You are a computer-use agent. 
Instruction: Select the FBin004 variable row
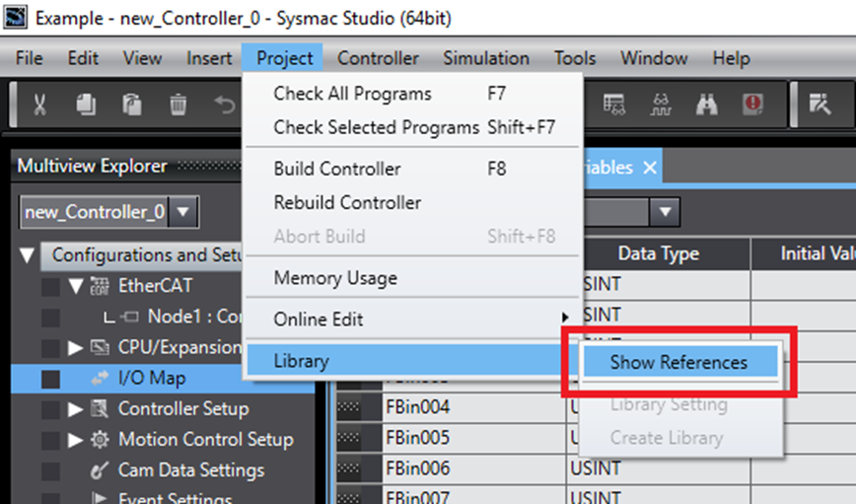tap(417, 407)
